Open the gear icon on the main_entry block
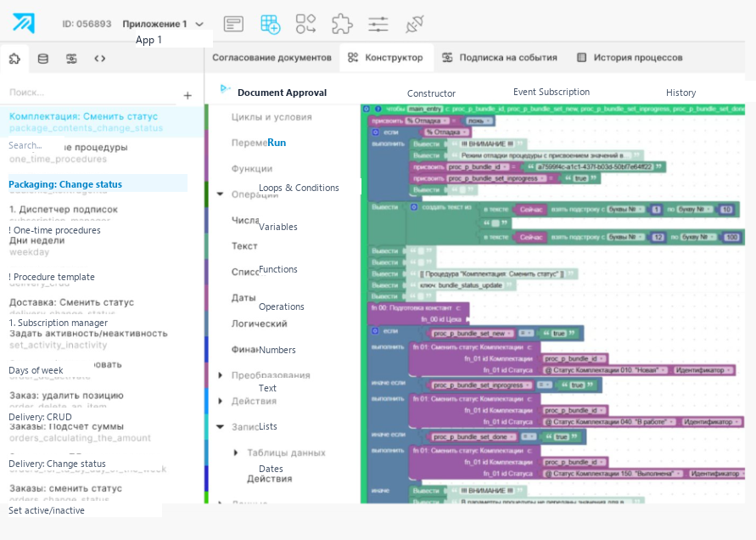 (367, 109)
